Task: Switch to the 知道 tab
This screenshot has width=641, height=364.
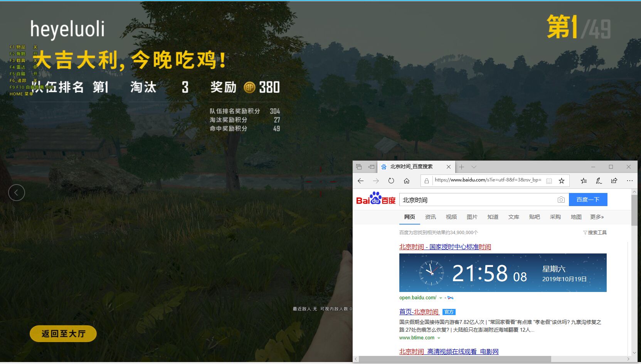Action: pyautogui.click(x=493, y=217)
